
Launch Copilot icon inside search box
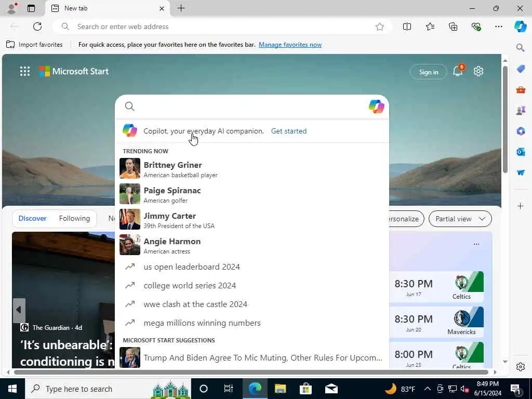[376, 107]
